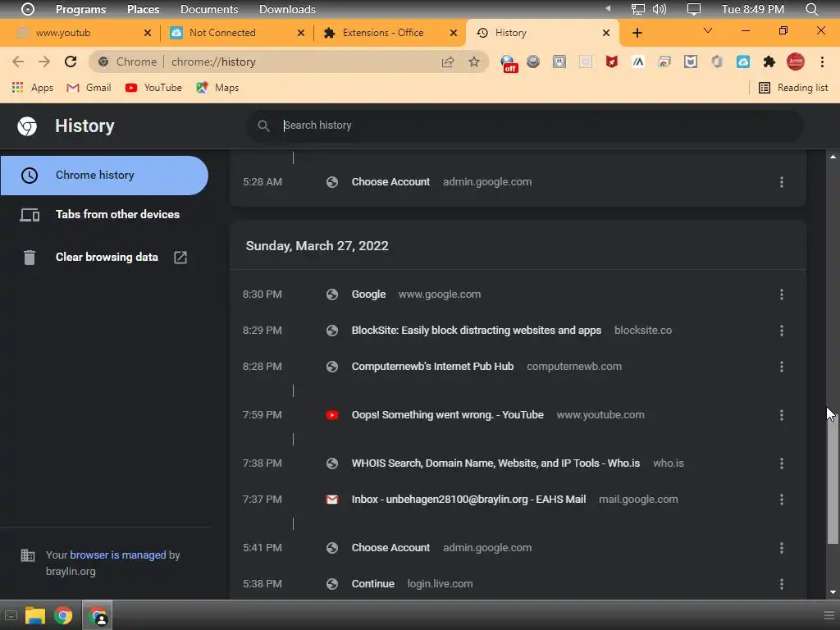Click the page scrollbar's down arrow
Viewport: 840px width, 630px height.
[x=833, y=592]
